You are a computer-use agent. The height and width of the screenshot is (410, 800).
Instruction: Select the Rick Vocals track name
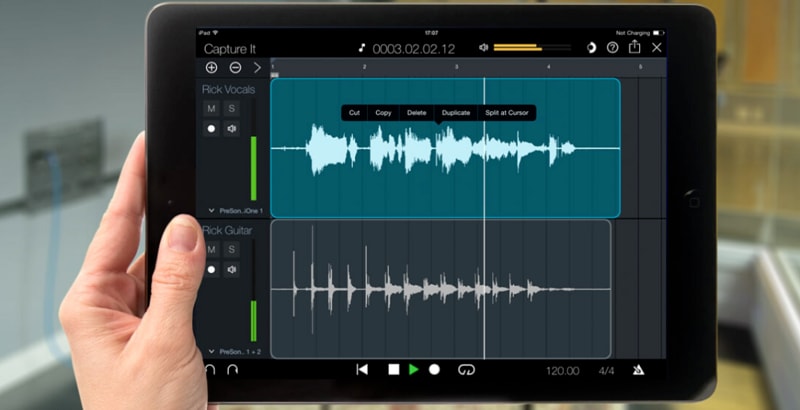click(x=228, y=90)
